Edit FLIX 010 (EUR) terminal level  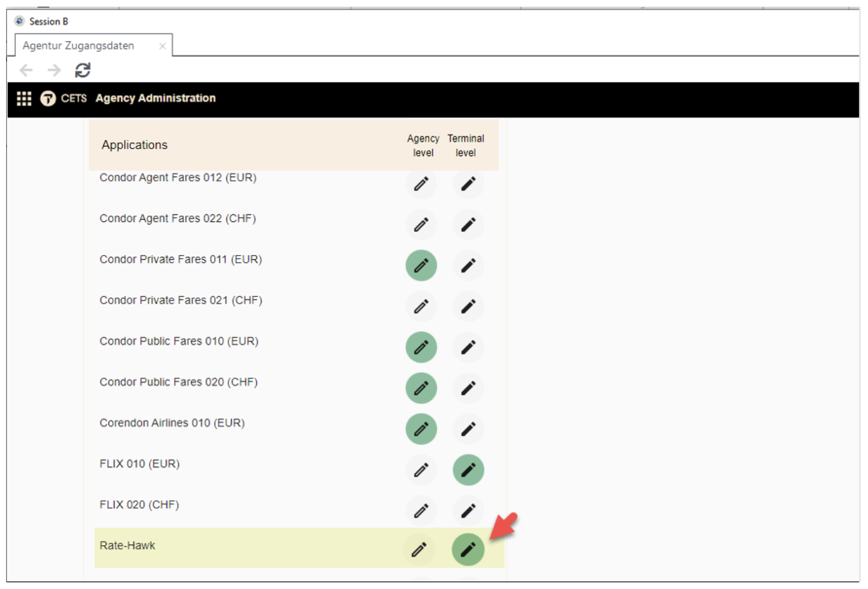click(x=468, y=470)
